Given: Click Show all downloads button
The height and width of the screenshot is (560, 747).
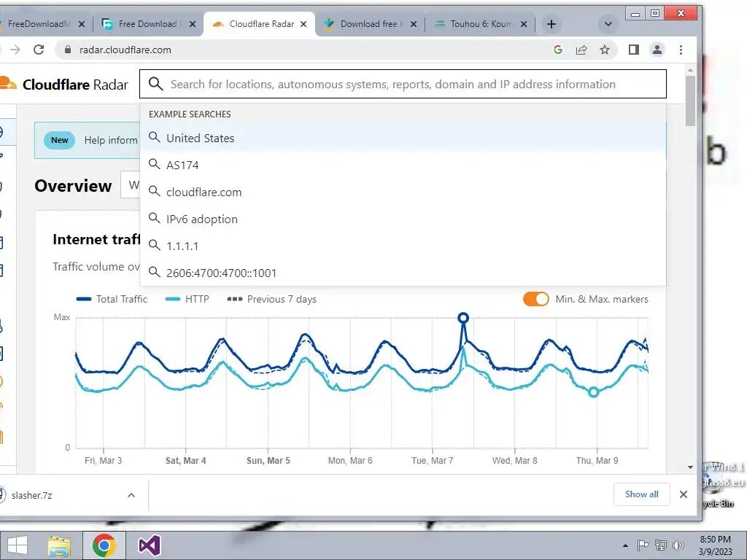Looking at the screenshot, I should pyautogui.click(x=641, y=494).
